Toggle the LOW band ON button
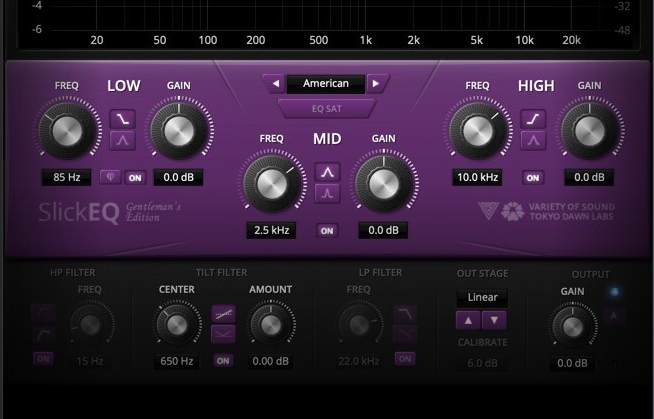The image size is (654, 419). coord(135,178)
